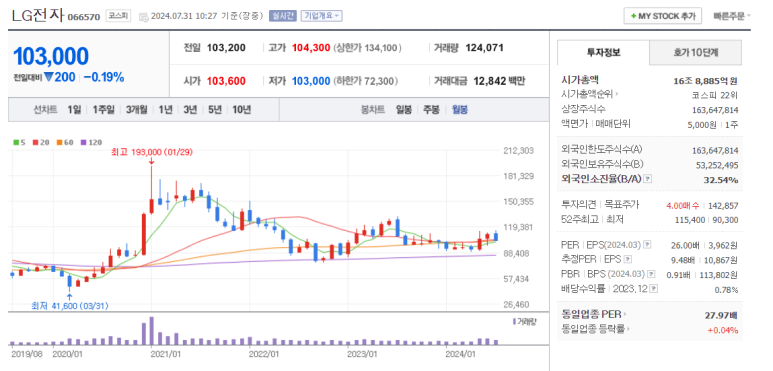773x371 pixels.
Task: Click the 배당수익률 value 0.78%
Action: pyautogui.click(x=726, y=290)
